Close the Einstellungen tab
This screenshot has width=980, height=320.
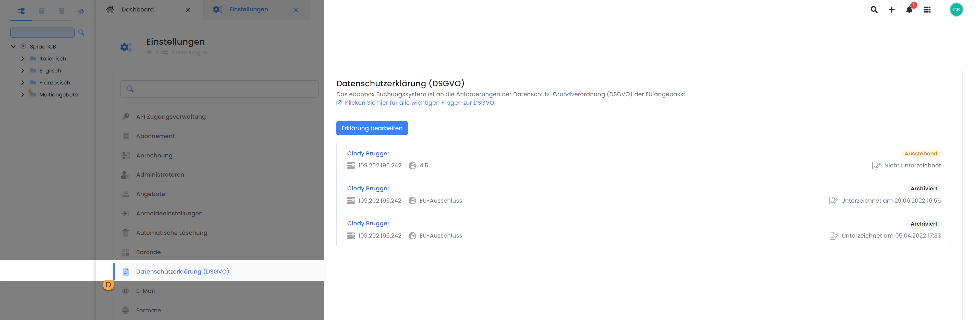296,10
